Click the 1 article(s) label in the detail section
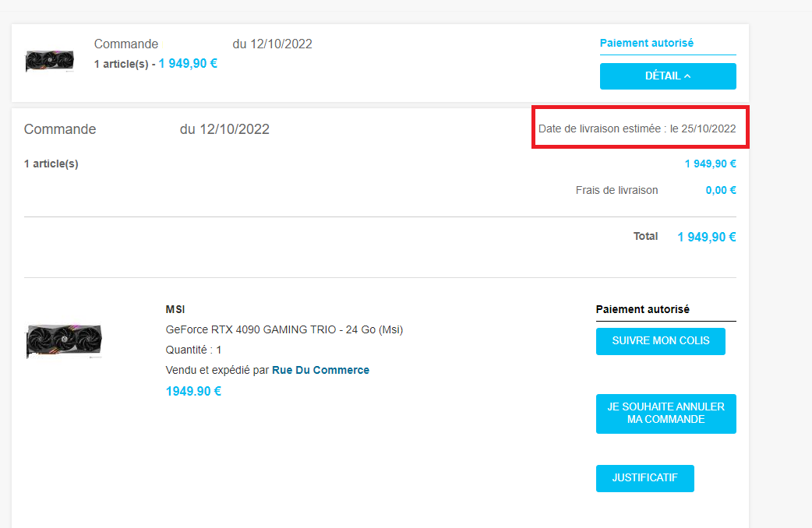This screenshot has width=812, height=528. click(51, 164)
